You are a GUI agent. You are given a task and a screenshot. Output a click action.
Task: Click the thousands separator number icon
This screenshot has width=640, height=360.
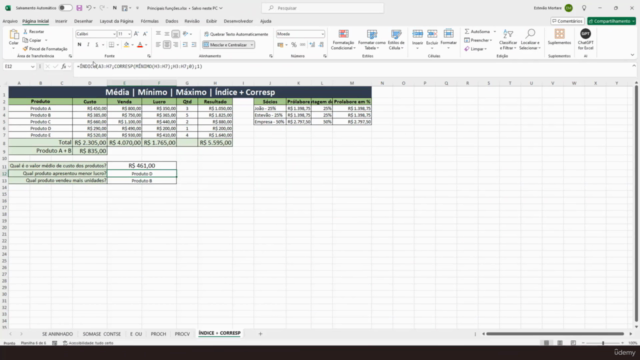tap(302, 44)
